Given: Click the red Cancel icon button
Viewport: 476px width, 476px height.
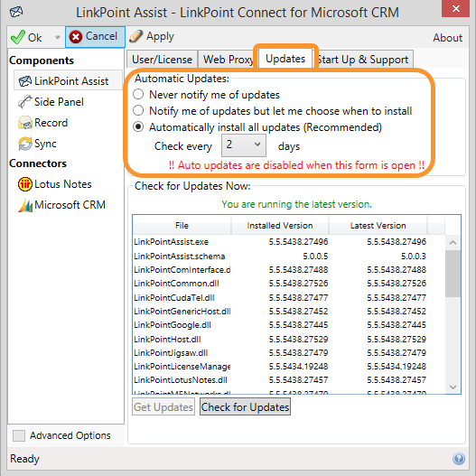Looking at the screenshot, I should click(76, 37).
